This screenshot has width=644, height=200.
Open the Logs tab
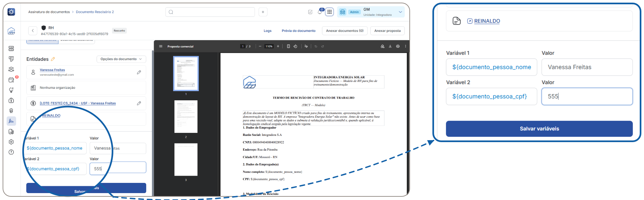[267, 31]
